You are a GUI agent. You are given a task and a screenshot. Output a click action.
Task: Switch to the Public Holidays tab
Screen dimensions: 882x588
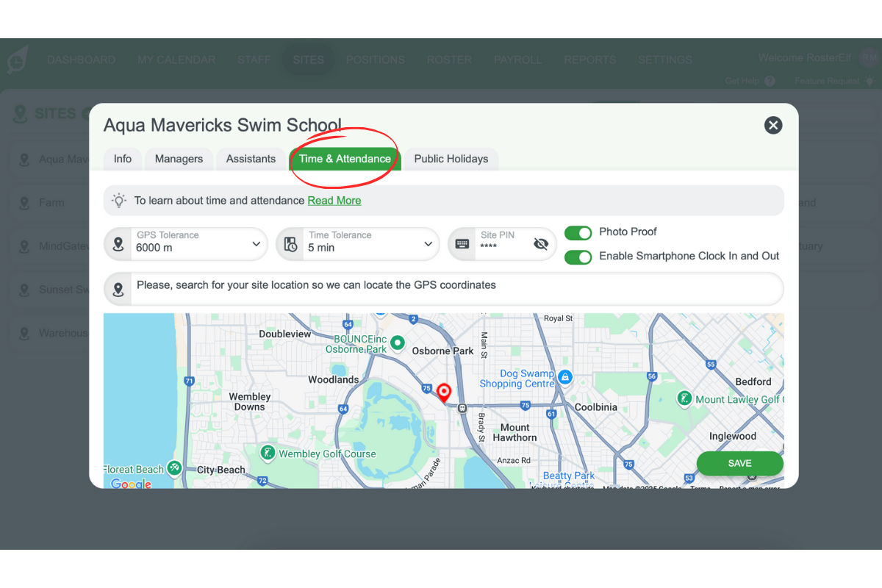[x=451, y=159]
